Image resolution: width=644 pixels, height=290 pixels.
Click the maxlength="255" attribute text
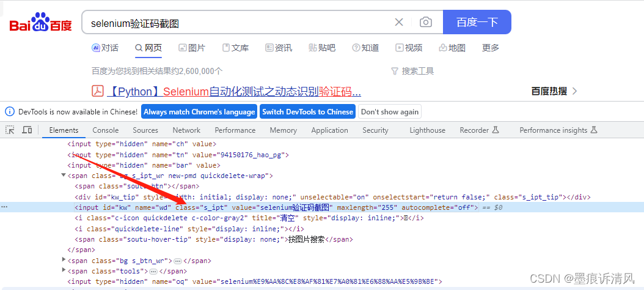click(x=368, y=208)
